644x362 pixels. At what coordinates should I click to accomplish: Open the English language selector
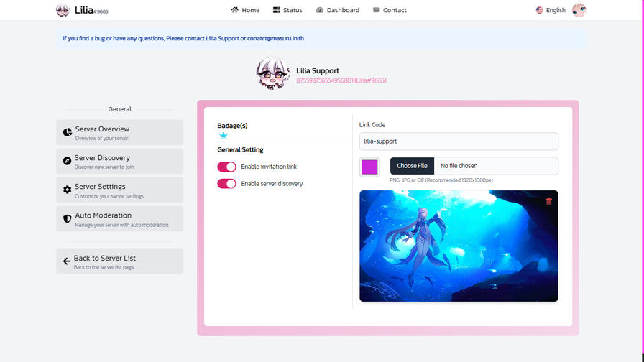click(x=551, y=10)
